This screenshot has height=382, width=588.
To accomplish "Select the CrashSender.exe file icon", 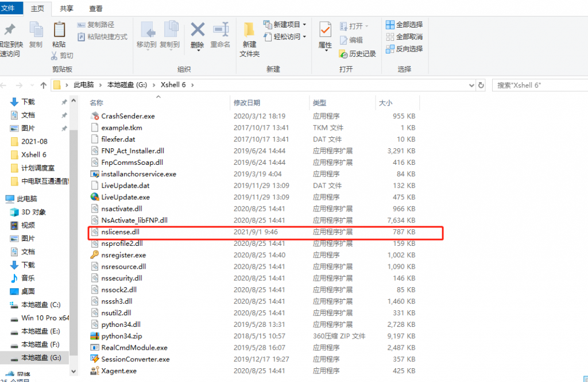I will [x=95, y=117].
